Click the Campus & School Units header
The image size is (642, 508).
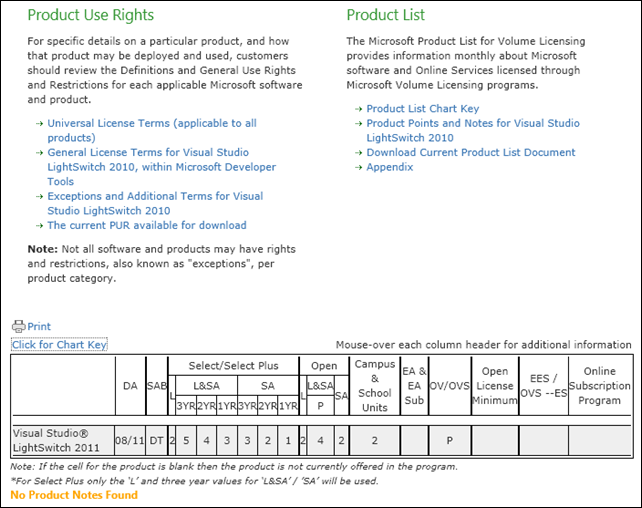tap(375, 386)
